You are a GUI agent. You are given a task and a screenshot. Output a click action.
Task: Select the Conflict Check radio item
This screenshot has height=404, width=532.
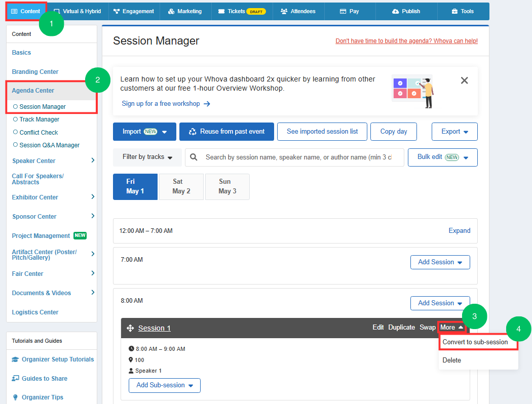pos(35,133)
